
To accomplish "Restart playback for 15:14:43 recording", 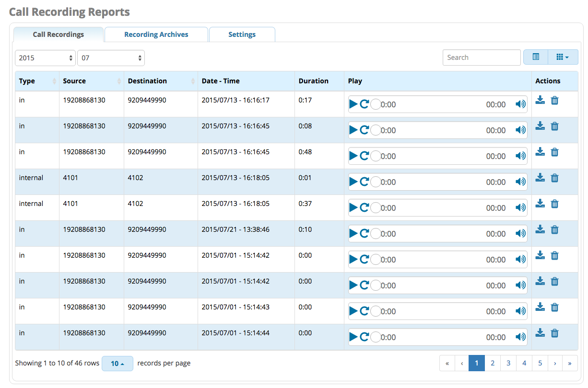I will pyautogui.click(x=365, y=311).
